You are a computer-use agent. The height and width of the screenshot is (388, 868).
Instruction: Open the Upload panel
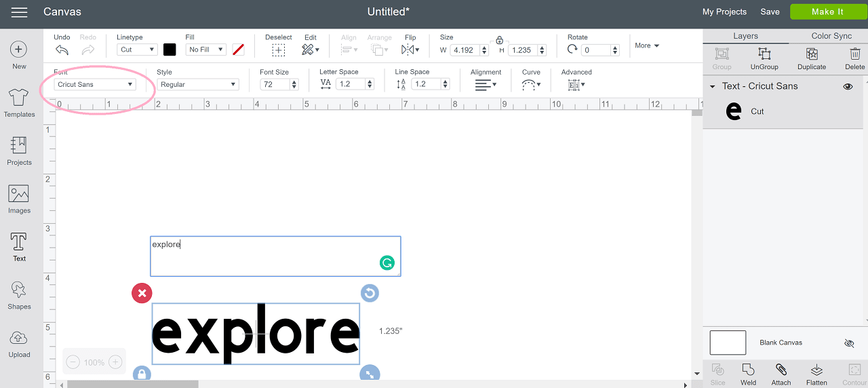19,344
